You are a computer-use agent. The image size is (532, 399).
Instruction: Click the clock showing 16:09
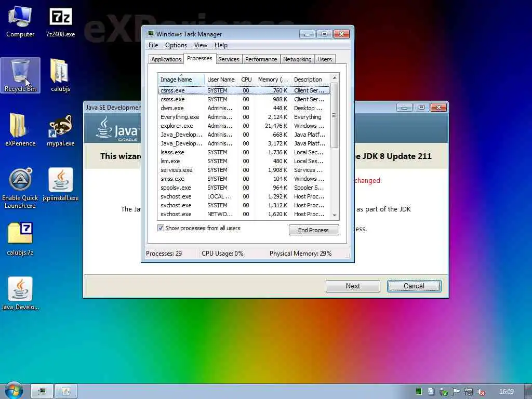506,392
